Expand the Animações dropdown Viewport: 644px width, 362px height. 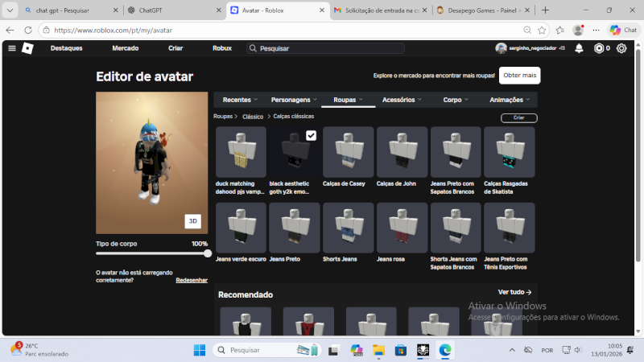510,100
